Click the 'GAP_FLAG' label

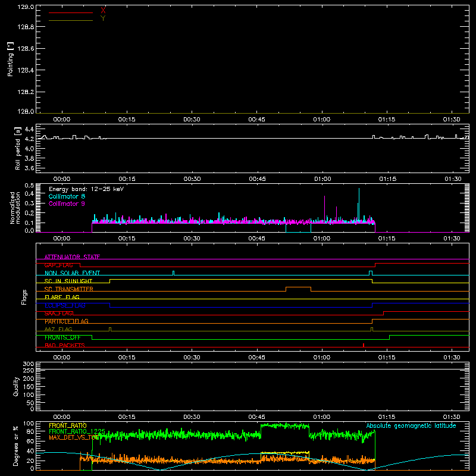coord(58,265)
